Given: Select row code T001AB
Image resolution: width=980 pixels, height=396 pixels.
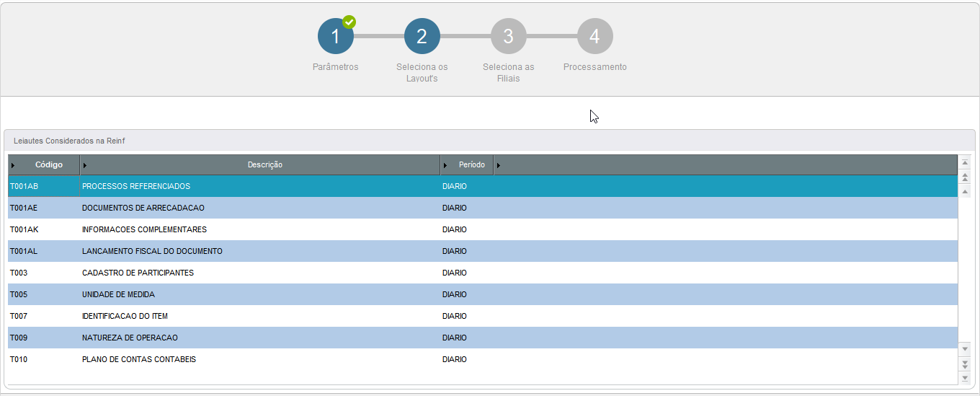Looking at the screenshot, I should (x=24, y=186).
